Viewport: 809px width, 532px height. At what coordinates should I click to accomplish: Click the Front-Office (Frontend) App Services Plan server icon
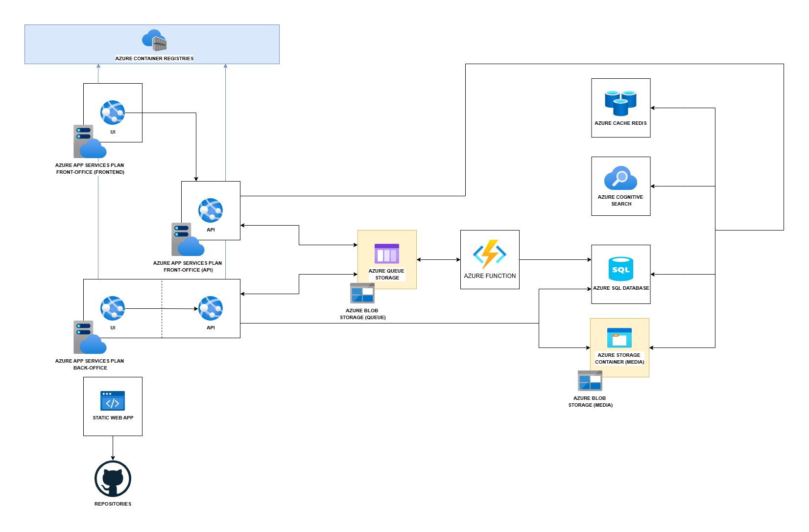(x=90, y=141)
